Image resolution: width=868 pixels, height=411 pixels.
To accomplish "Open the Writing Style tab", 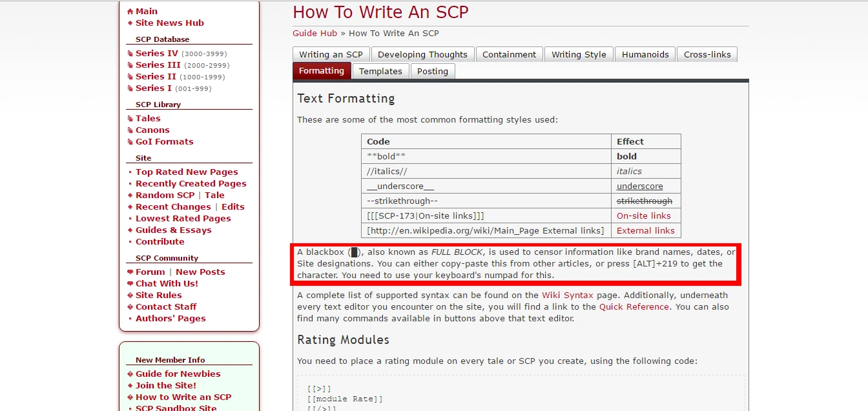I will (x=579, y=55).
